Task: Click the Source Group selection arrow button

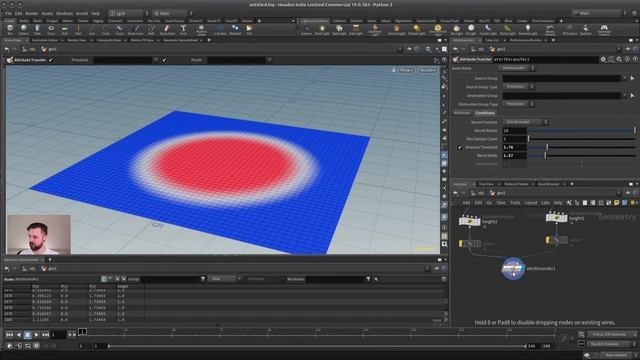Action: point(632,78)
